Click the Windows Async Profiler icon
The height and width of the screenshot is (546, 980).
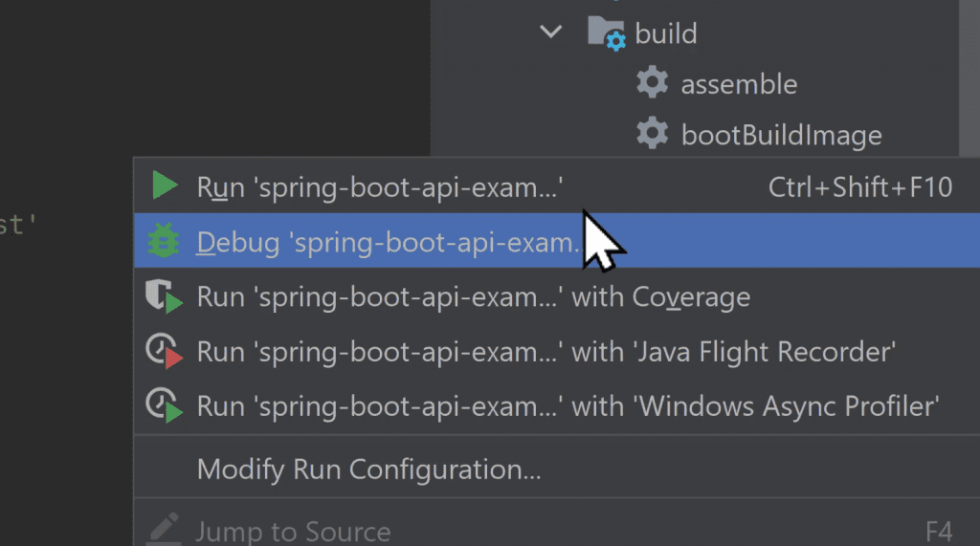tap(164, 406)
